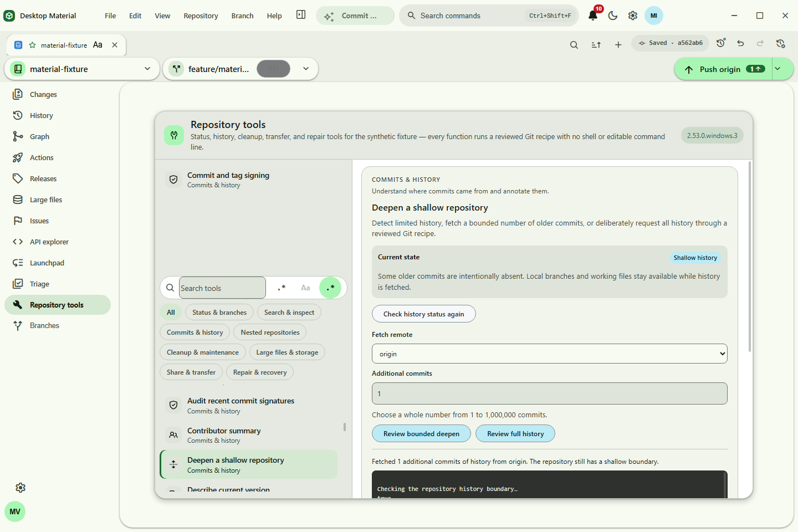Open API explorer in the sidebar

(x=58, y=242)
